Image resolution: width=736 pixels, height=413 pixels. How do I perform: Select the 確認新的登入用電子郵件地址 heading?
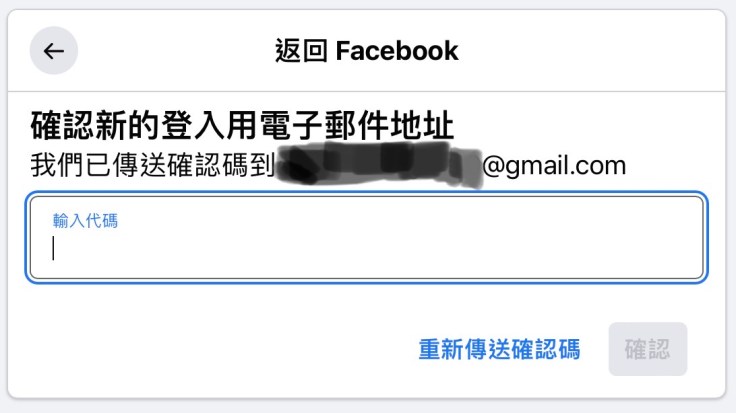pos(242,125)
